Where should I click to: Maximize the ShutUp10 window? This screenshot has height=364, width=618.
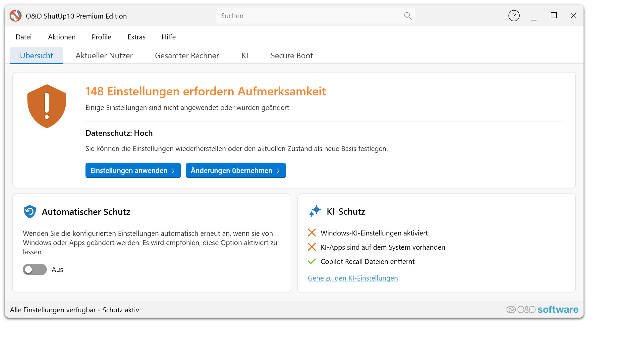554,16
